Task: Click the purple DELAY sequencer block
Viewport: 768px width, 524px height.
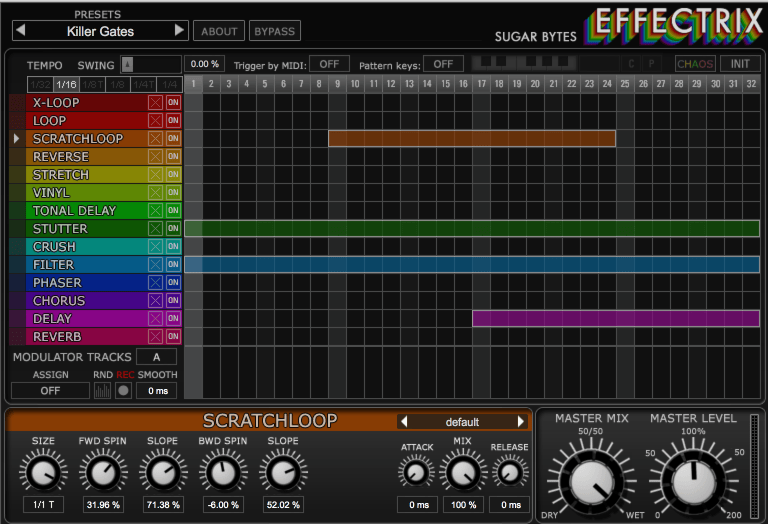Action: (x=616, y=318)
